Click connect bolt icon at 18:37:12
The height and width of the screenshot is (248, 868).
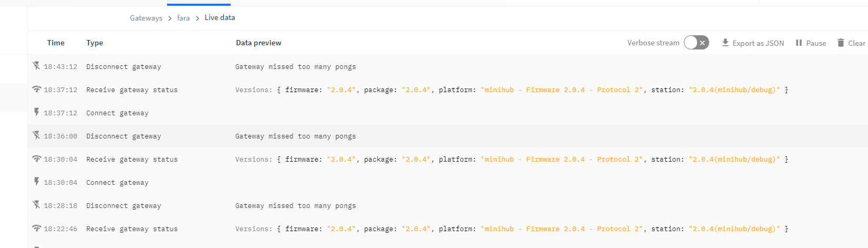(x=36, y=112)
